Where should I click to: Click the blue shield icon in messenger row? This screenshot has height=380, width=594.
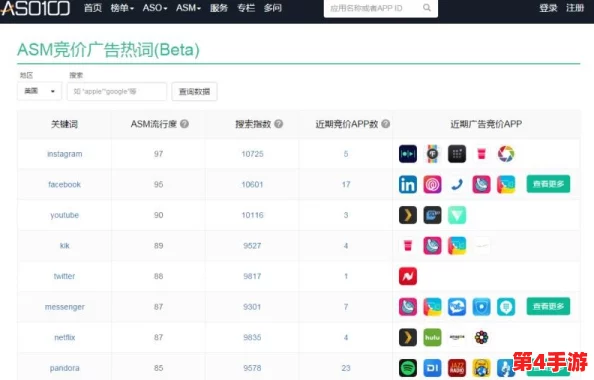point(481,307)
